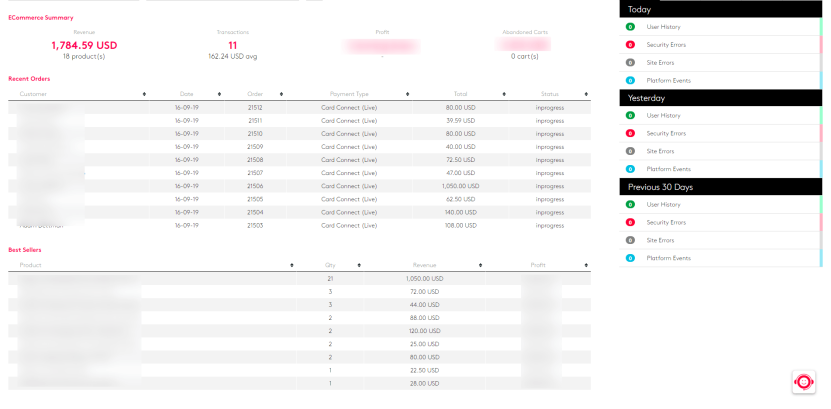
Task: Click gray count badge for Yesterday's Site Errors
Action: coord(630,151)
